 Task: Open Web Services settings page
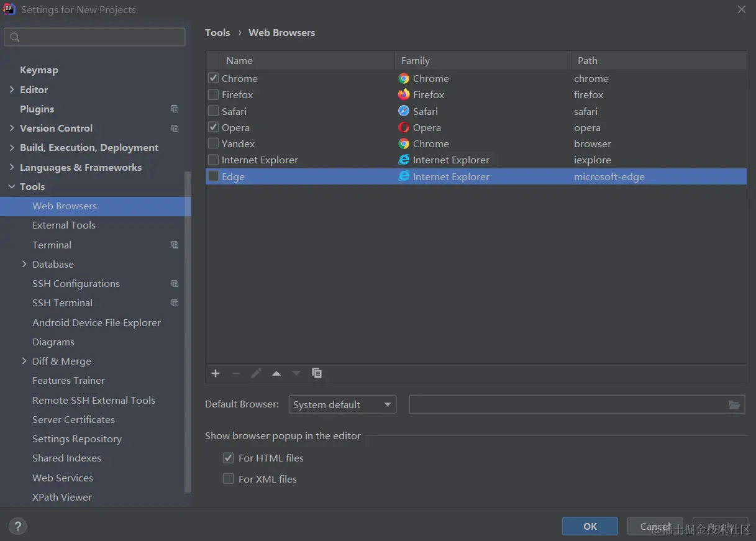(x=63, y=478)
